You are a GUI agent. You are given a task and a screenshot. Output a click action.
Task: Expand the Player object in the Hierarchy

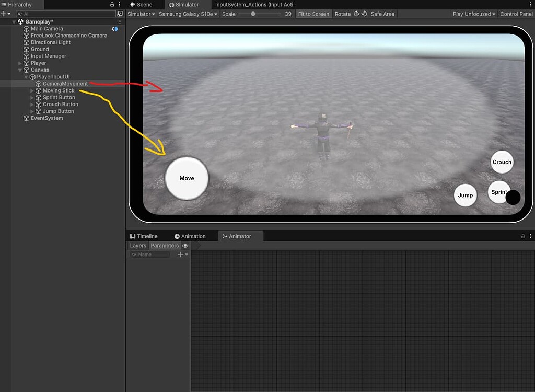[x=20, y=63]
